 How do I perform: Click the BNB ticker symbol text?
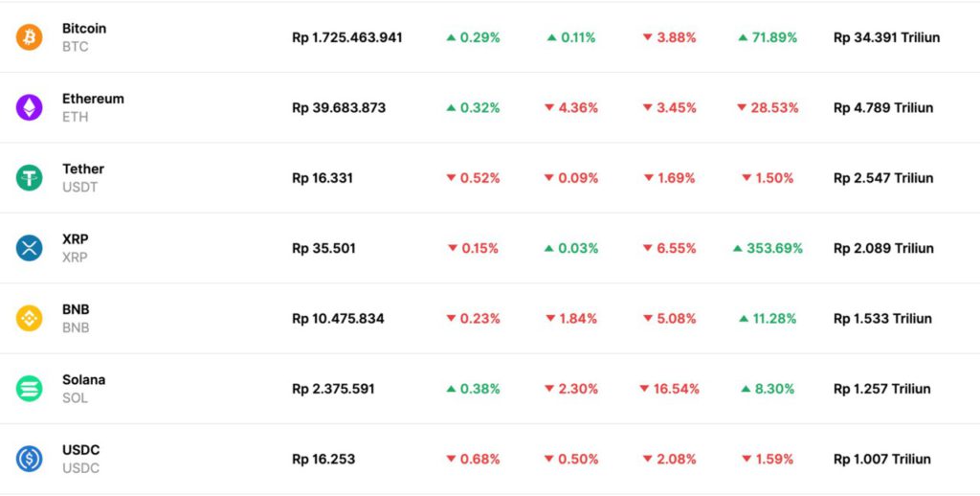tap(76, 327)
